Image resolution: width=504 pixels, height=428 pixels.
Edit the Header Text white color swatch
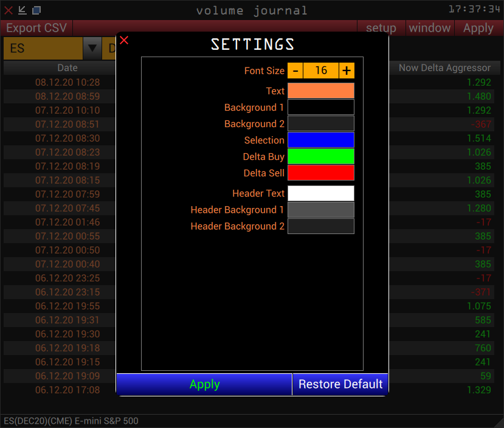320,193
